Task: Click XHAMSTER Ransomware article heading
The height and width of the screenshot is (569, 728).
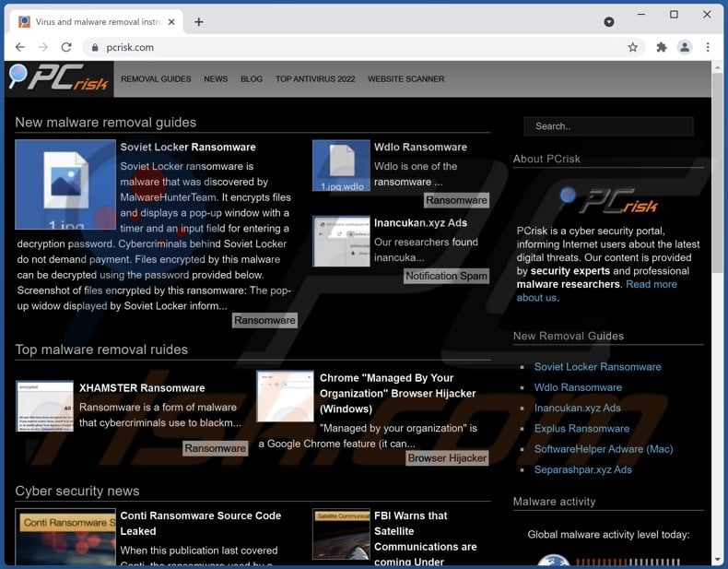Action: tap(142, 388)
